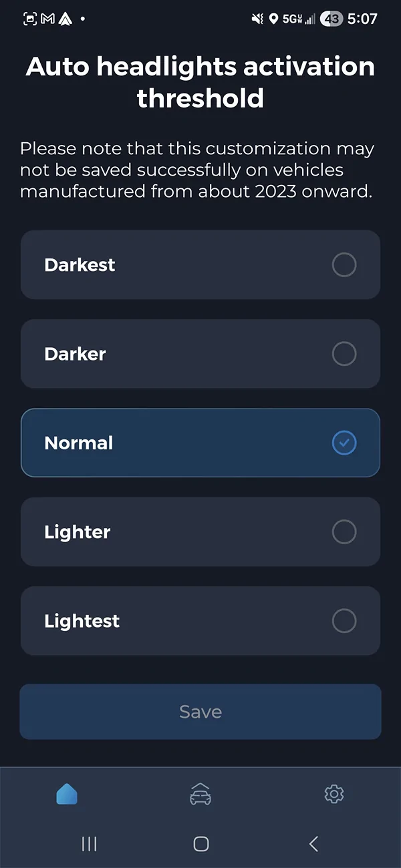Tap the muted volume status icon
401x868 pixels.
click(x=257, y=19)
